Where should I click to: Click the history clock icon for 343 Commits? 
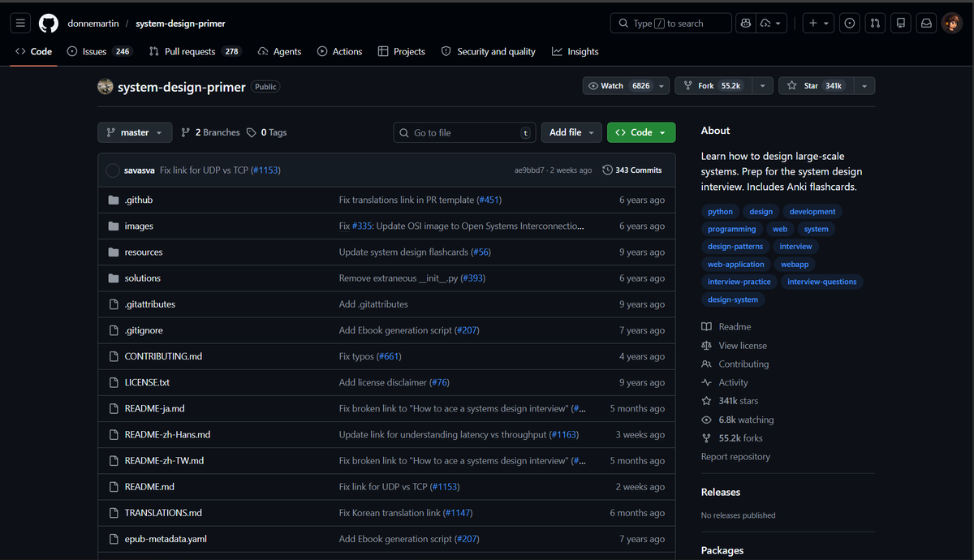pyautogui.click(x=607, y=170)
